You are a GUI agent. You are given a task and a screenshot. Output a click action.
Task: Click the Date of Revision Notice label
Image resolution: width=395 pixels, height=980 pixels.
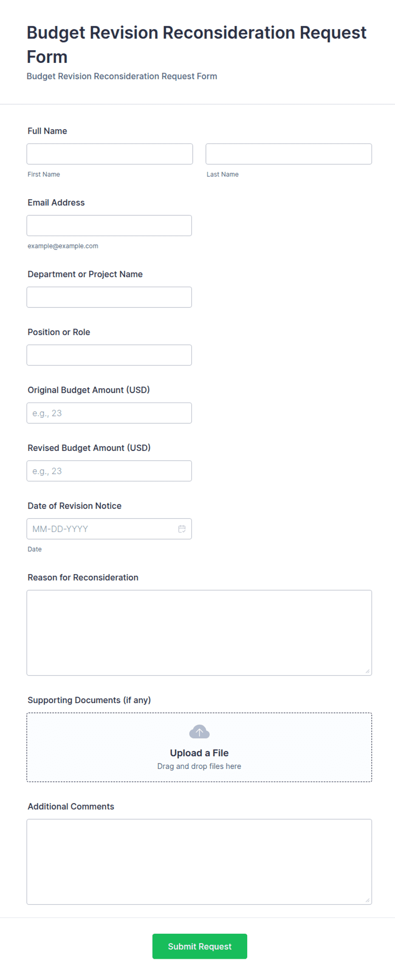pyautogui.click(x=74, y=506)
